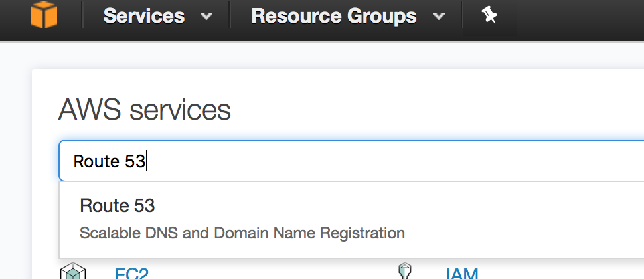The image size is (644, 279).
Task: Click the "AWS services" heading
Action: 145,110
